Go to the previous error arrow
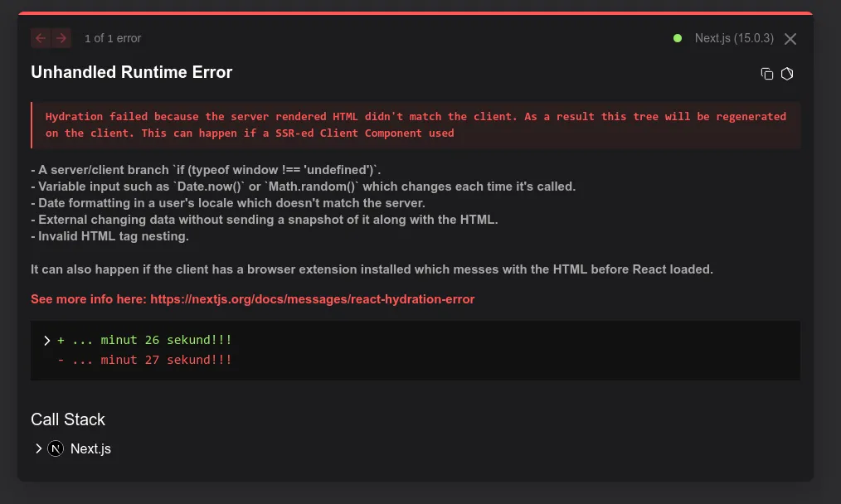 tap(41, 38)
